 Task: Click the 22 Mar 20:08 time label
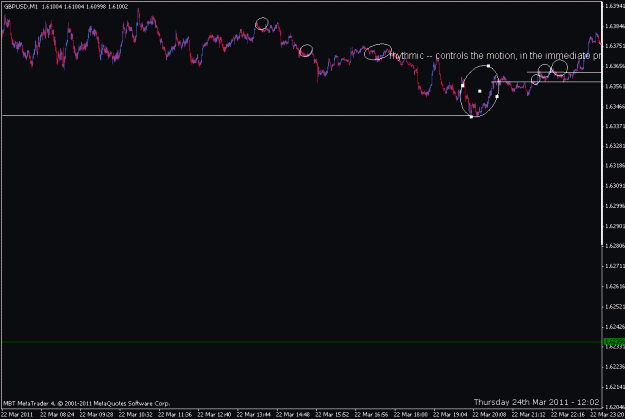(x=489, y=415)
